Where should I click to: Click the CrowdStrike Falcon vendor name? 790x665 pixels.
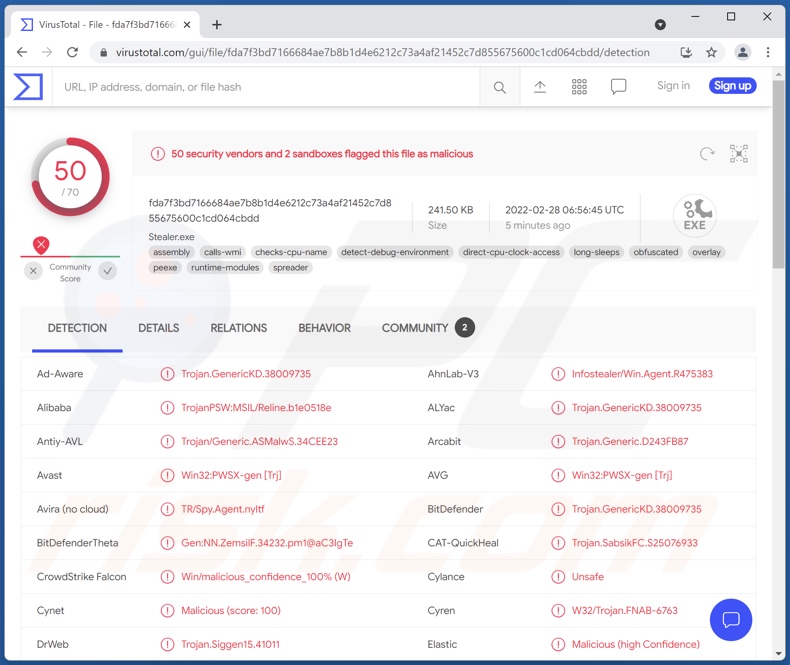pos(82,576)
